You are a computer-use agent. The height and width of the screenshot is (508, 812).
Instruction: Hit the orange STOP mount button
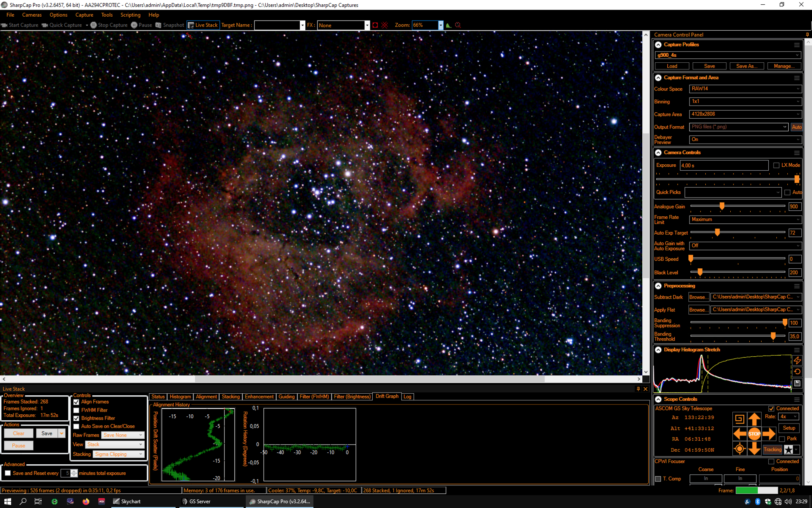pyautogui.click(x=754, y=434)
